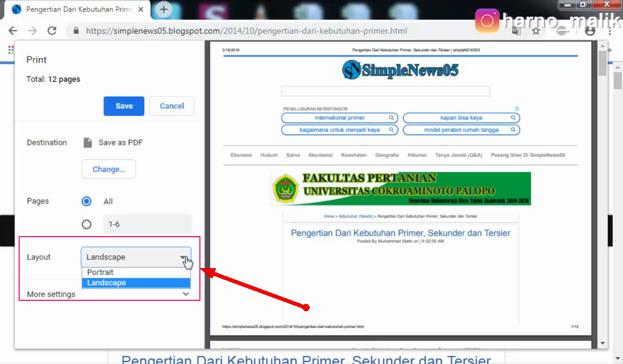Click the Save button
This screenshot has height=364, width=623.
pos(124,106)
